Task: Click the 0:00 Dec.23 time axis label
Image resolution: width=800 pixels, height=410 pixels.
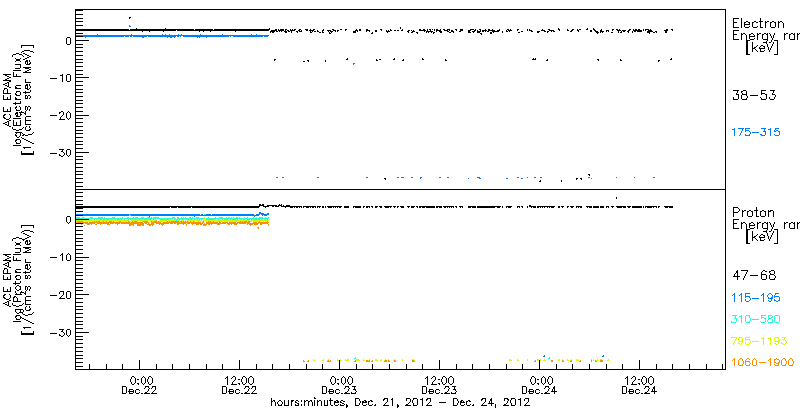Action: [x=340, y=386]
